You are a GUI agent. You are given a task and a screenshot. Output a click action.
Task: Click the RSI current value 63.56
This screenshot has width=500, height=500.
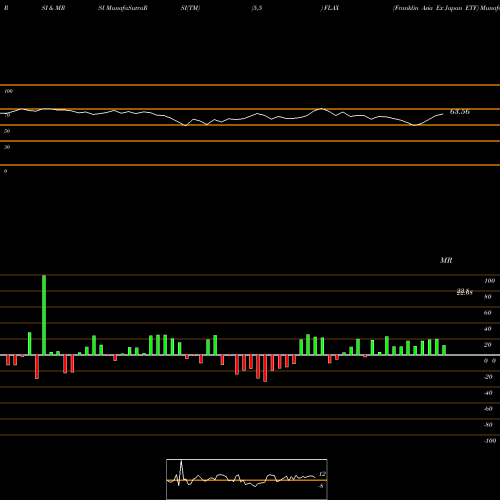(460, 112)
